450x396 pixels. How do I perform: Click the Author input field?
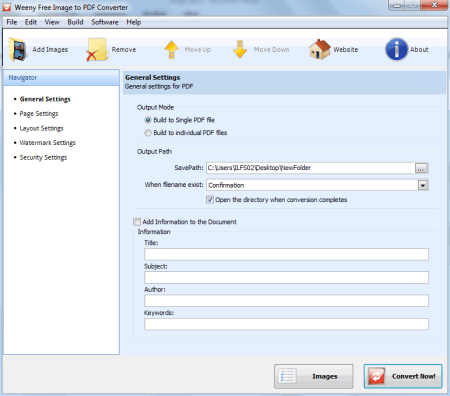[x=286, y=301]
